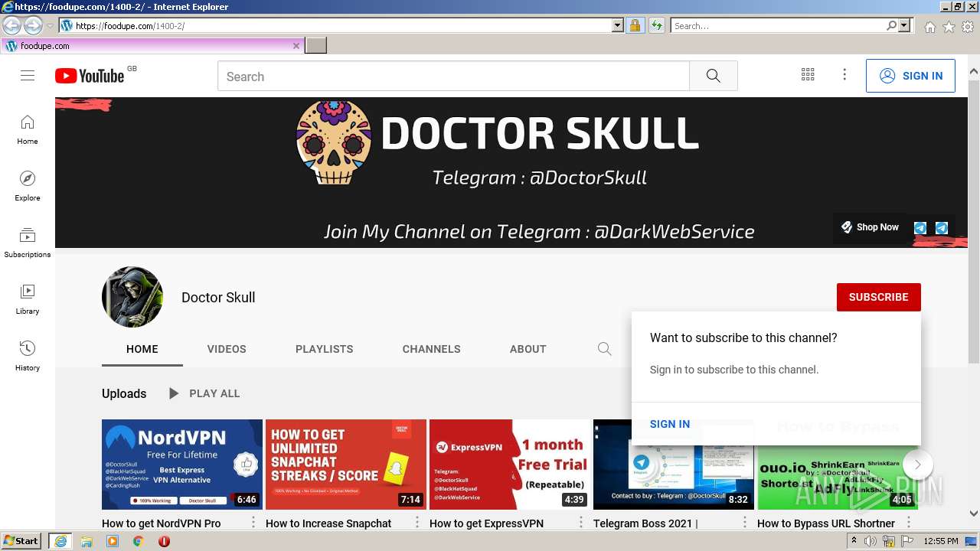
Task: Click the Internet Explorer taskbar icon
Action: point(60,541)
